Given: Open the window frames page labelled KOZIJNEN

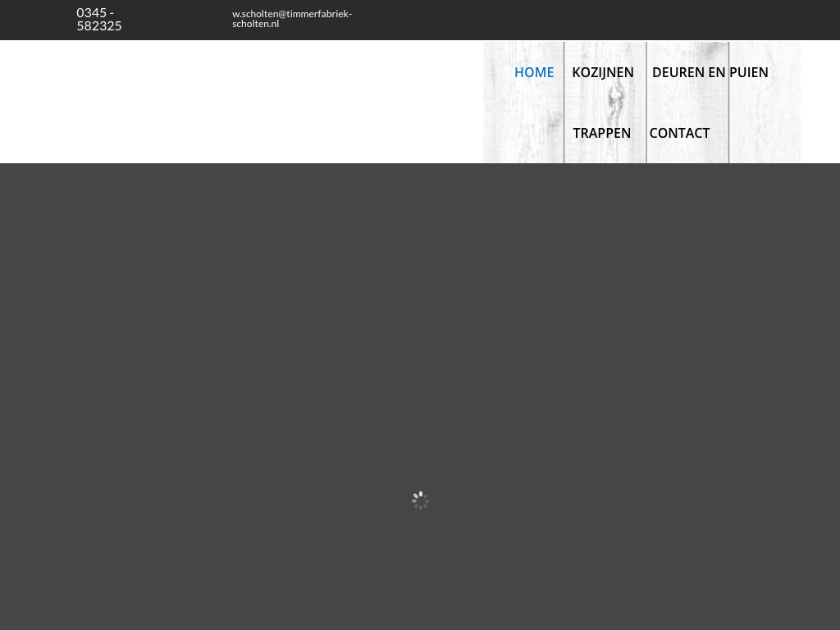Looking at the screenshot, I should 603,72.
